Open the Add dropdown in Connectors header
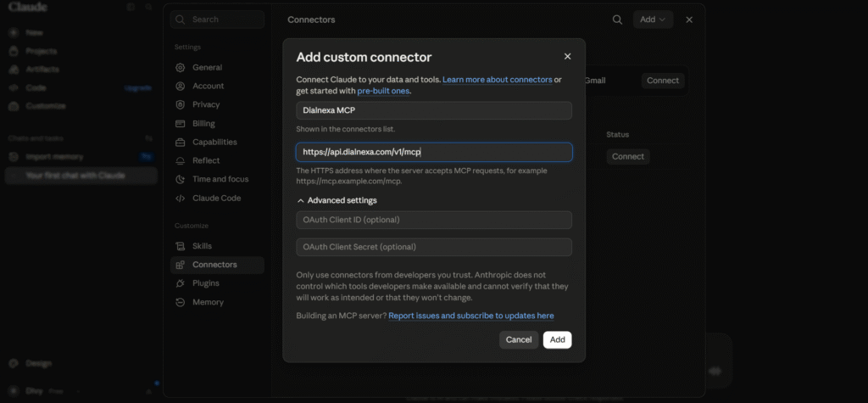The image size is (868, 403). (653, 20)
